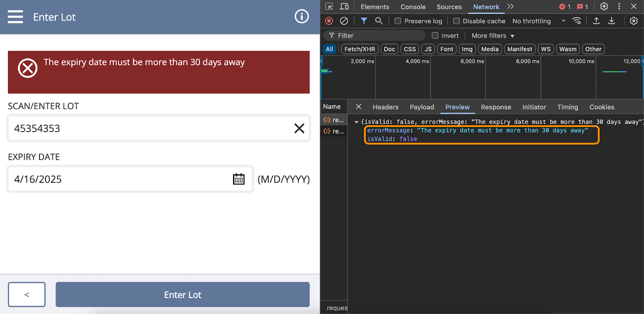The height and width of the screenshot is (314, 644).
Task: Check the Invert filter checkbox
Action: coord(435,35)
